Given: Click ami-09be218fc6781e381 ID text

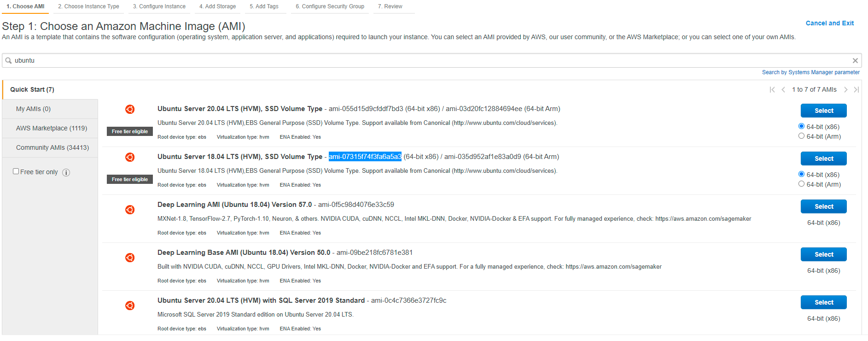Looking at the screenshot, I should tap(374, 253).
